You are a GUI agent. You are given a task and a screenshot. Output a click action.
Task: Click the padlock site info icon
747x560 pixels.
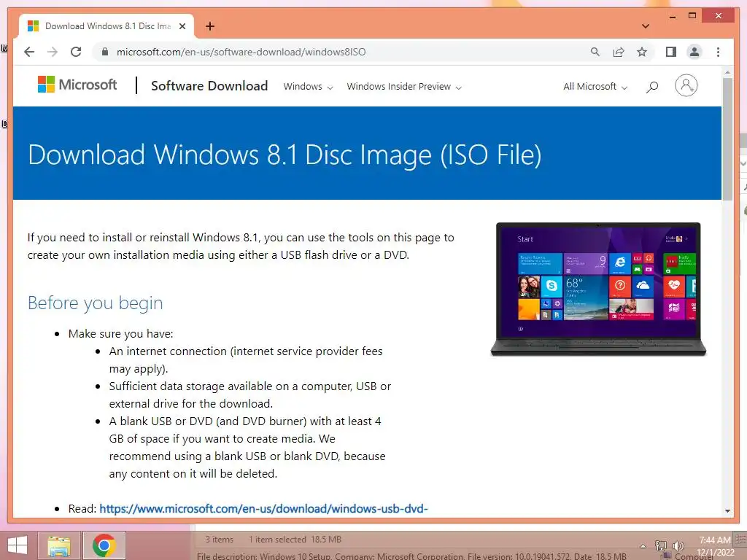tap(105, 52)
